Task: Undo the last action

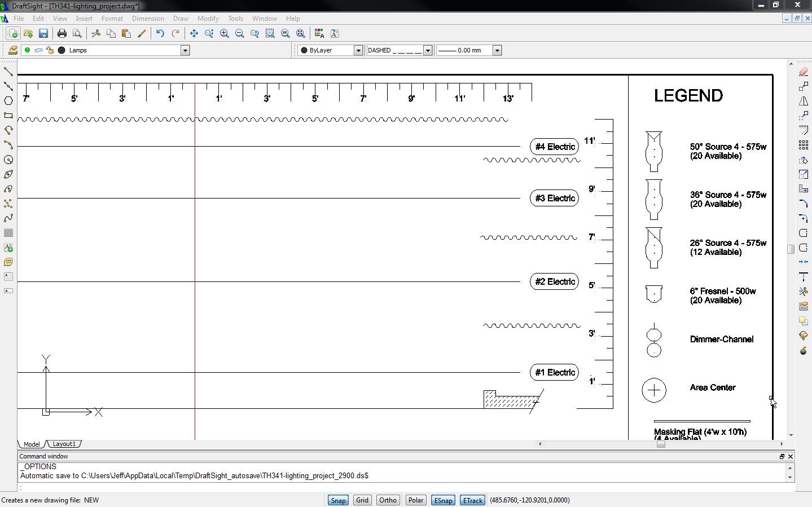Action: 160,34
